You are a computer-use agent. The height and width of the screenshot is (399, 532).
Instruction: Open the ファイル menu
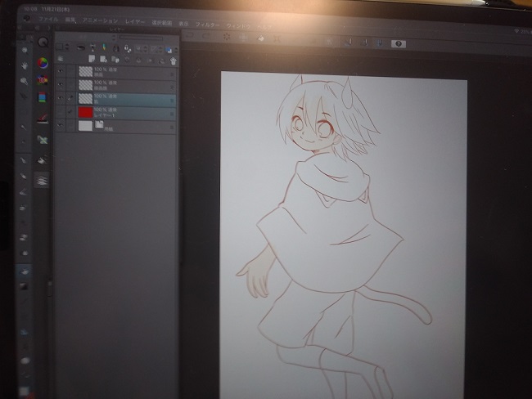click(48, 20)
